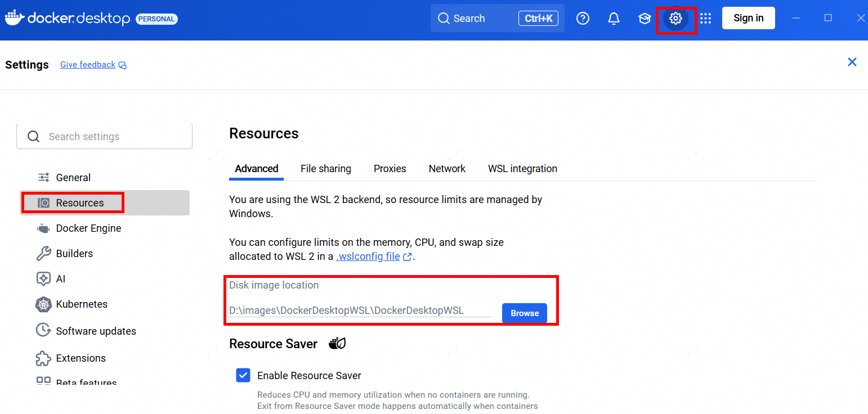Switch to the File sharing tab

pyautogui.click(x=325, y=169)
